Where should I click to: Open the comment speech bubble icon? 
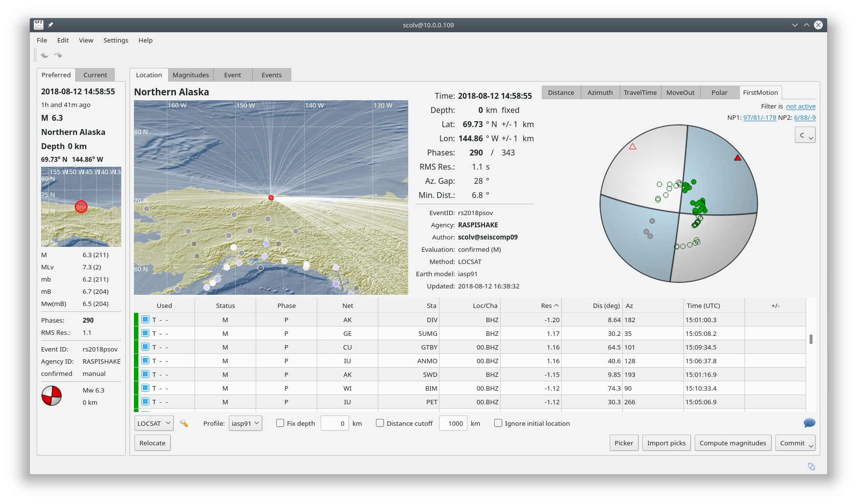click(809, 423)
